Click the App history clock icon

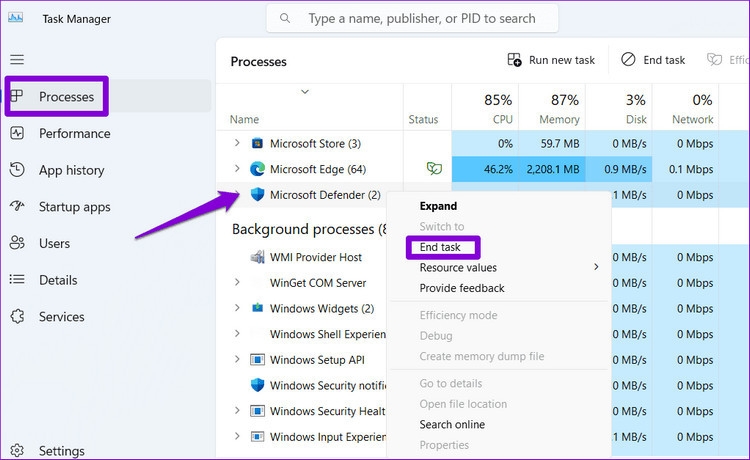pos(17,170)
